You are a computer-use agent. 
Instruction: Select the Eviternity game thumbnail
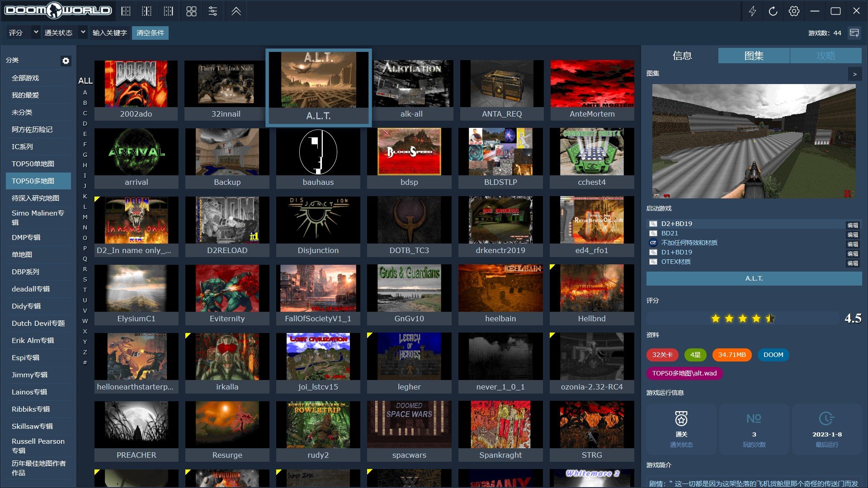click(227, 295)
